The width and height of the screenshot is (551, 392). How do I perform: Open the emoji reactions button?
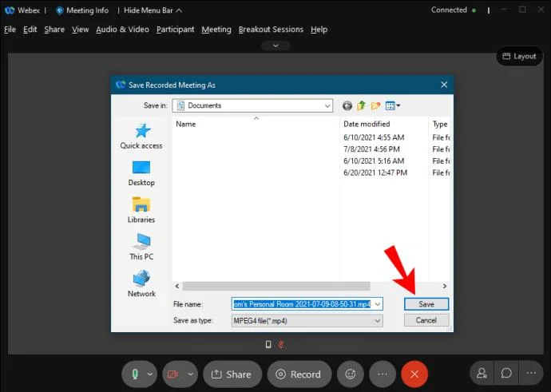click(349, 374)
